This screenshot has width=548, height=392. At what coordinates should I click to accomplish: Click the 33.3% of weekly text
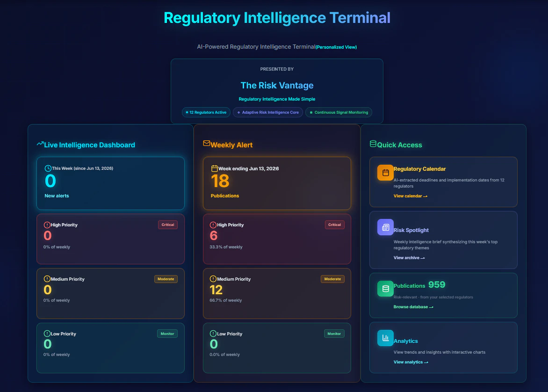coord(226,247)
